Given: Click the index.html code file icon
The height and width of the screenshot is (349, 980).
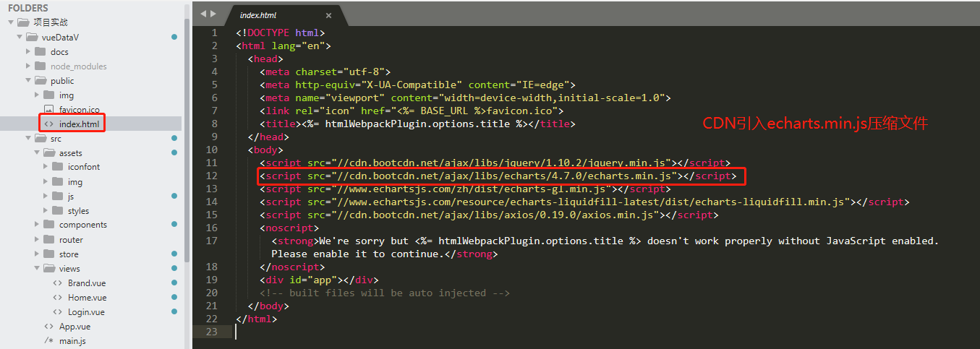Looking at the screenshot, I should tap(48, 124).
